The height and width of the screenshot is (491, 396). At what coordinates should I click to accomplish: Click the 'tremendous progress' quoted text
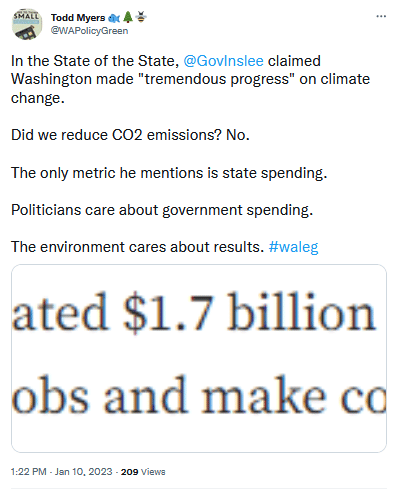216,79
